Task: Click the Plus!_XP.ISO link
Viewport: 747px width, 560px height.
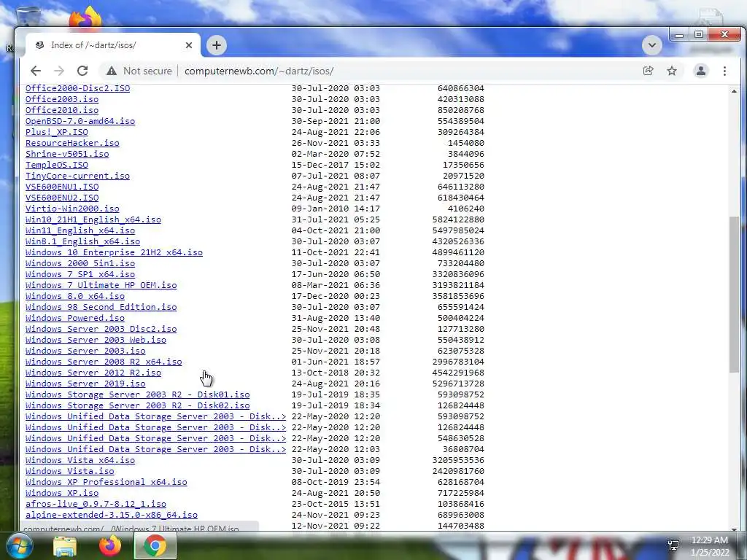Action: [x=57, y=132]
